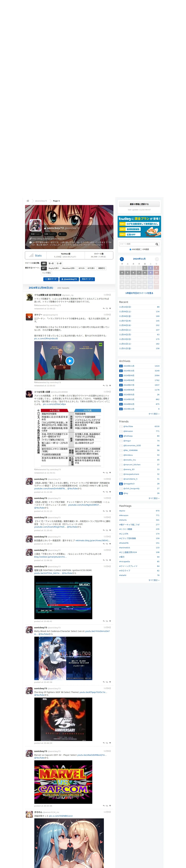Go to previous month in calendar
Screen dimensions: 186x868
(122, 259)
